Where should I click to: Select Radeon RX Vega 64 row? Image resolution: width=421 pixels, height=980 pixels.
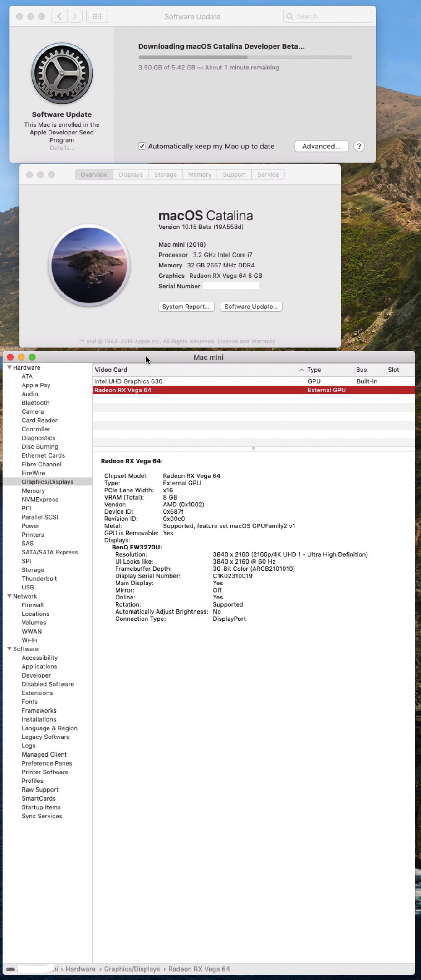pos(254,390)
